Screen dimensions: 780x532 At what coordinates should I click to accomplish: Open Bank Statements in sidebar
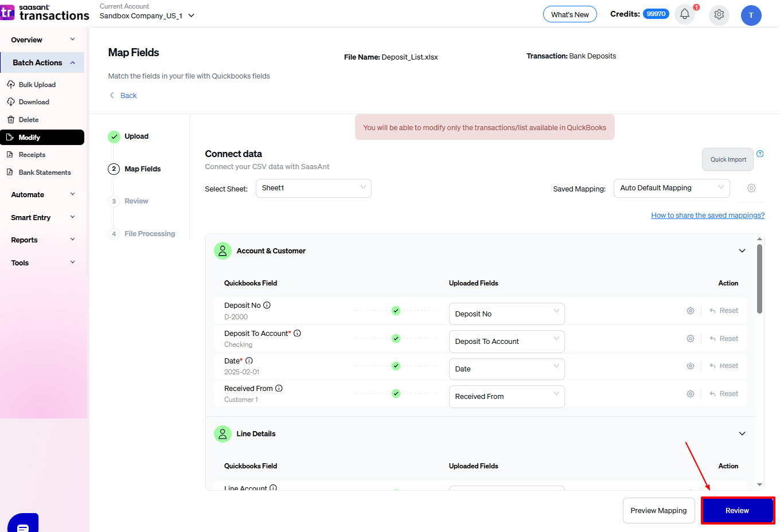(45, 173)
